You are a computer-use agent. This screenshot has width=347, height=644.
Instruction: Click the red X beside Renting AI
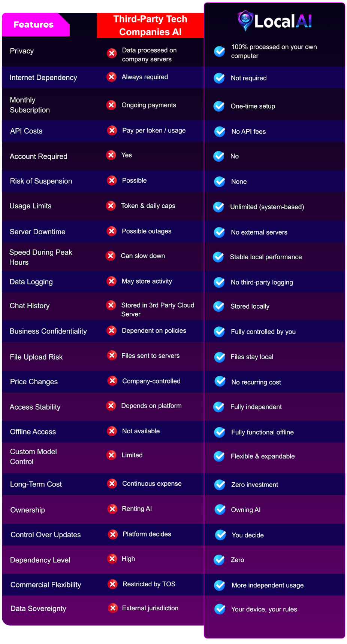(112, 509)
